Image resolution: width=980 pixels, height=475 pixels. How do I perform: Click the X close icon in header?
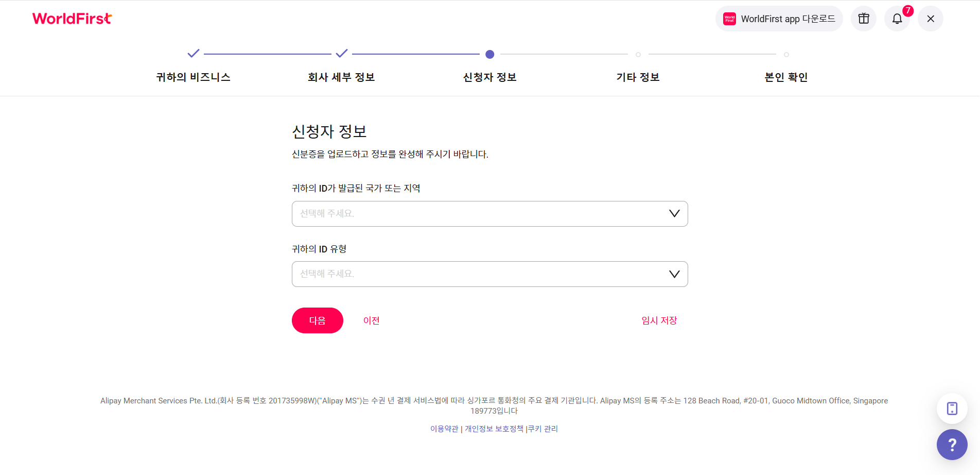(x=931, y=19)
